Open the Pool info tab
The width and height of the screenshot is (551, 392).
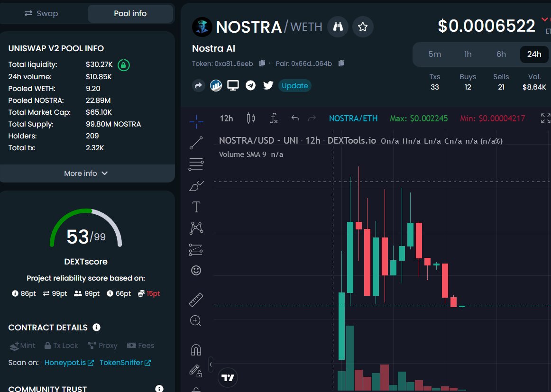click(130, 13)
